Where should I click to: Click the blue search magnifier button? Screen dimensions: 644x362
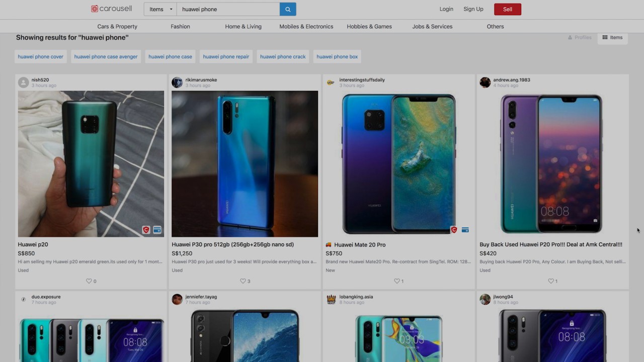tap(288, 9)
